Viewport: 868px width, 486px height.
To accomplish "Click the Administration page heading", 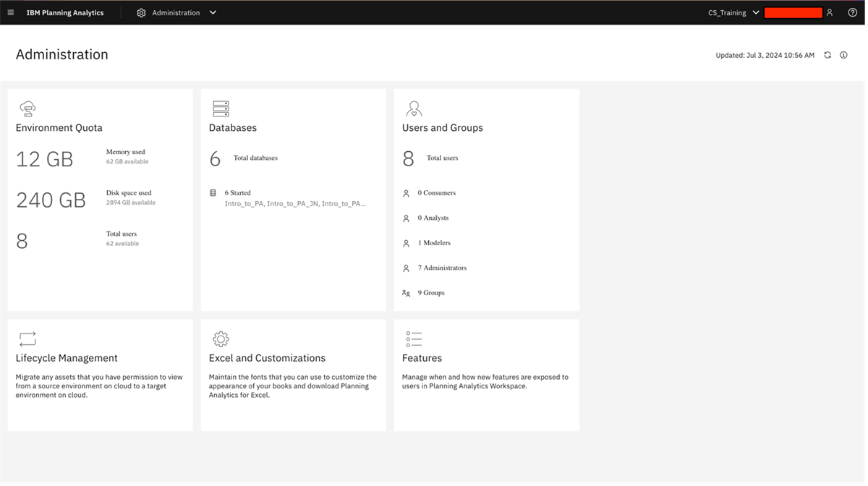I will pos(62,54).
